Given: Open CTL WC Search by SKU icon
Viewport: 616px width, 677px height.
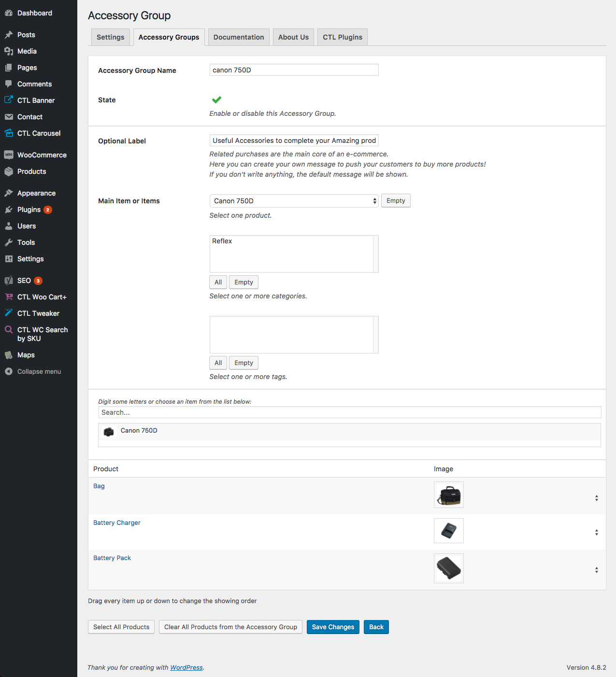Looking at the screenshot, I should tap(9, 330).
